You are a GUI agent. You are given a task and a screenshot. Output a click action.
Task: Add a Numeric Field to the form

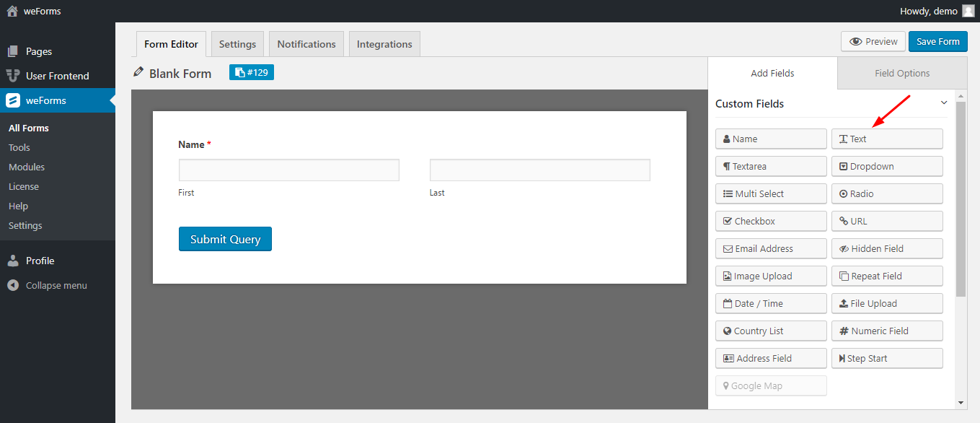pyautogui.click(x=886, y=331)
